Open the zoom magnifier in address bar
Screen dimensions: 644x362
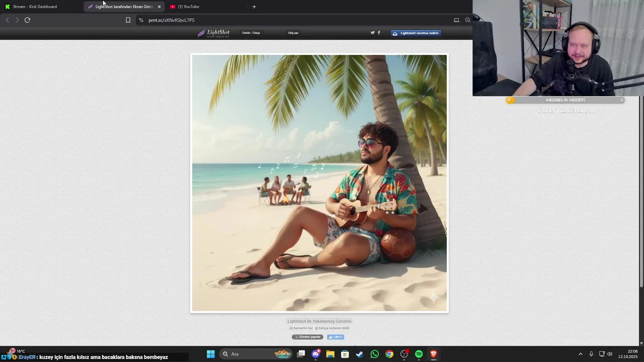tap(467, 20)
